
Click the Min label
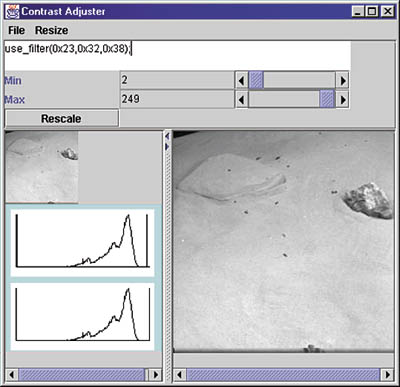tap(13, 81)
